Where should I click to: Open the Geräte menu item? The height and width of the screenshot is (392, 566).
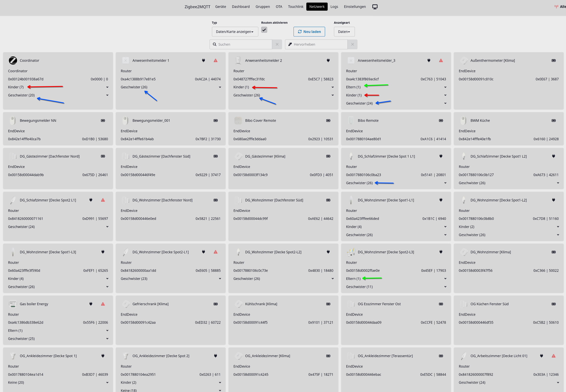(220, 7)
